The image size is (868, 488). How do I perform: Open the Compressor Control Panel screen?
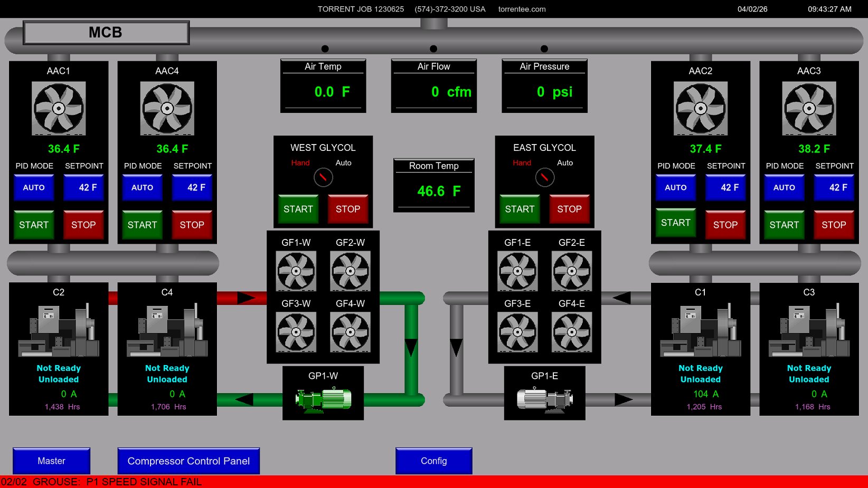tap(188, 461)
